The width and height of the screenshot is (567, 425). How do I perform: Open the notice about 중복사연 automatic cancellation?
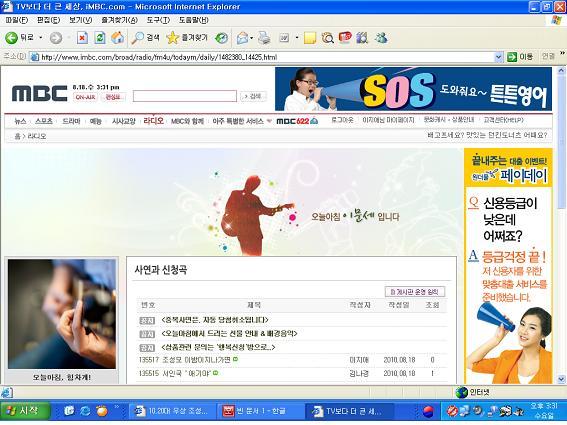(x=215, y=320)
